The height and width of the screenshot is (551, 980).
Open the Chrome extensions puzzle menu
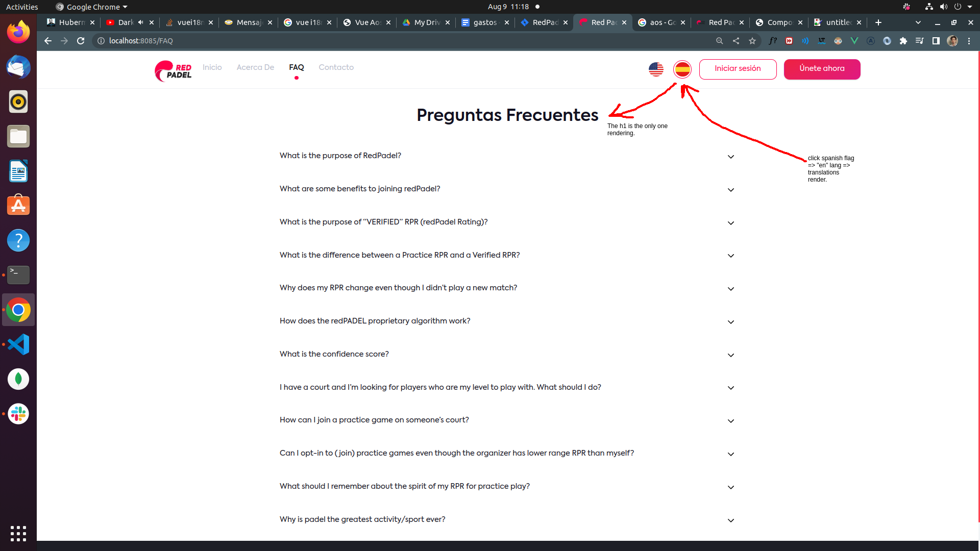tap(903, 41)
